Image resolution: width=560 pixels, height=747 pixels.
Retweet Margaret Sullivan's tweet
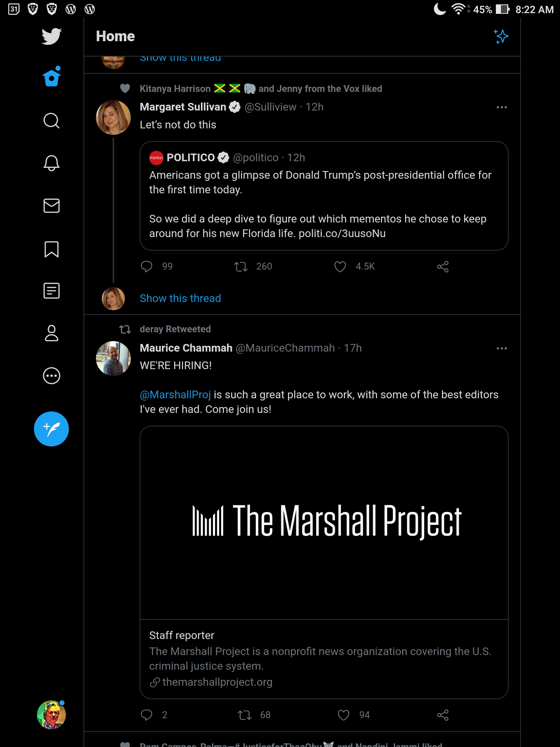click(x=241, y=267)
